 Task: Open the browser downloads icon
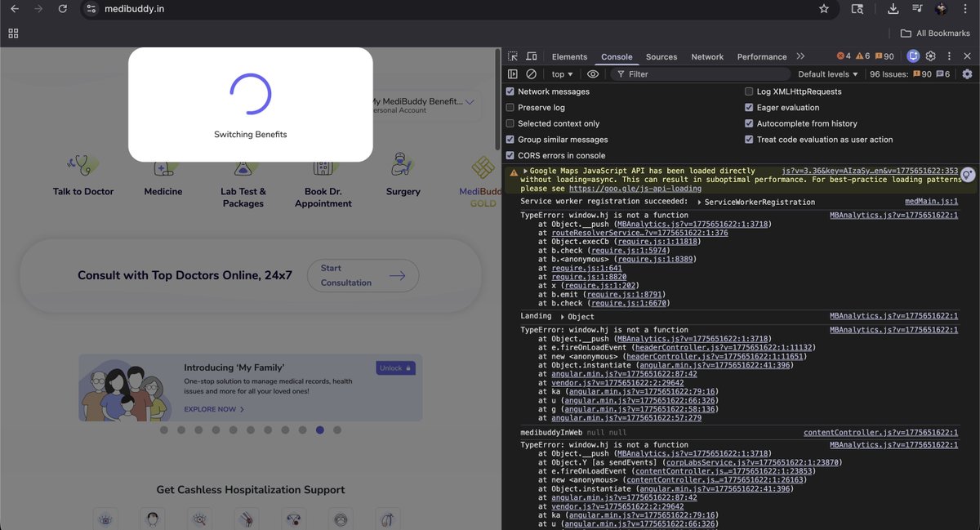[x=893, y=8]
